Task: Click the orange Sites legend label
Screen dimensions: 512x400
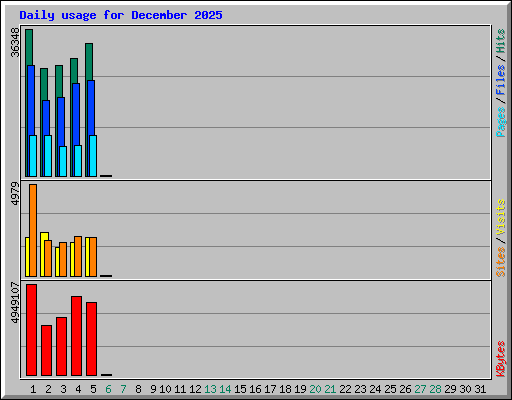Action: click(500, 262)
